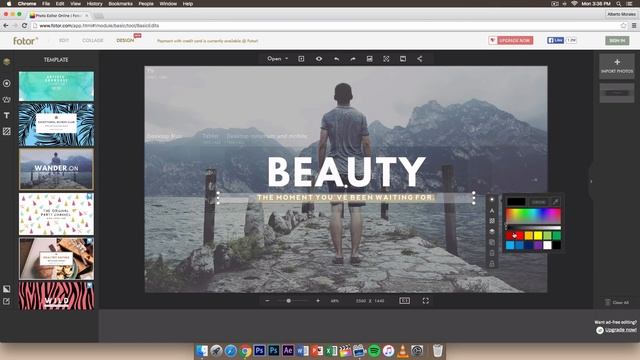
Task: Select the teal watercolor template thumbnail
Action: [x=56, y=86]
